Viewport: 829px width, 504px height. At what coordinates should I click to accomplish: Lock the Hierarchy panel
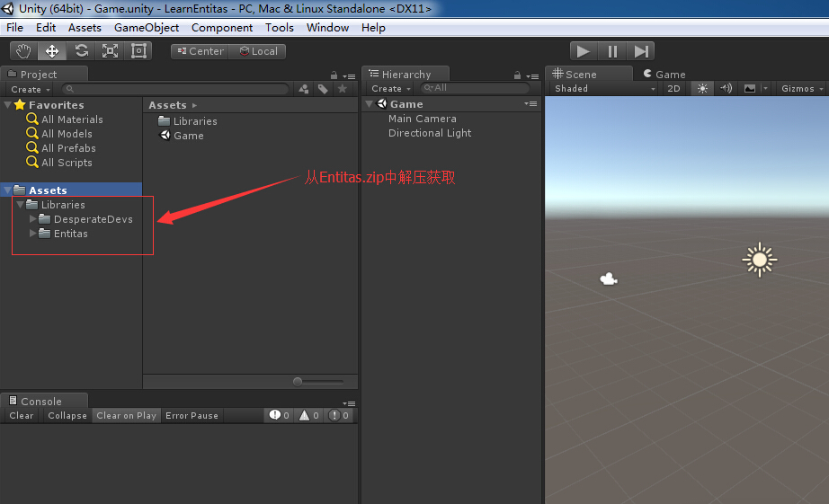(x=517, y=75)
